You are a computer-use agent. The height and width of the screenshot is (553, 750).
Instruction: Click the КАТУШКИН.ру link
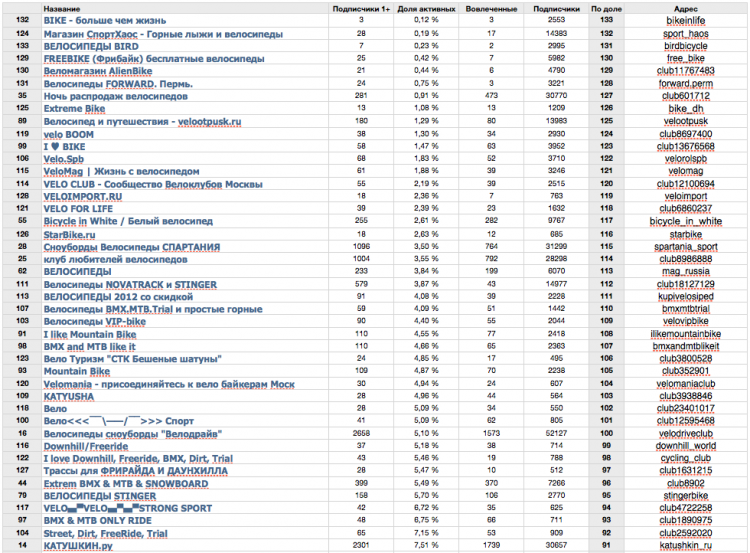coord(78,546)
